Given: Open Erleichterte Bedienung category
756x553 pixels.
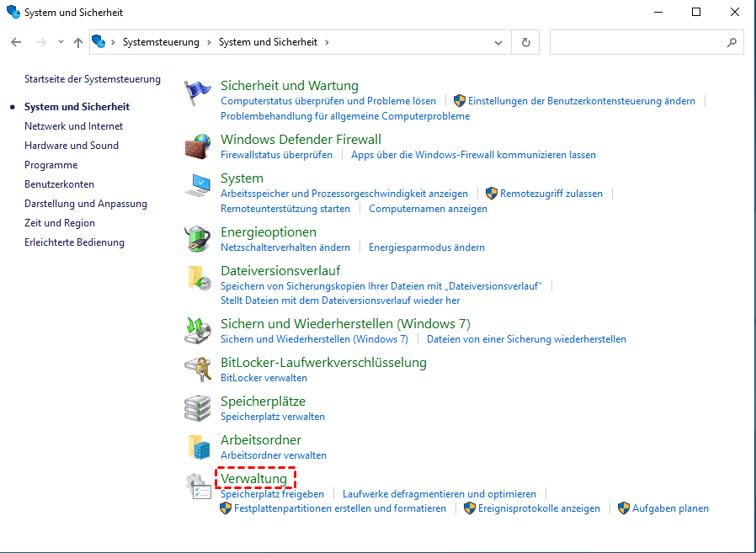Looking at the screenshot, I should (74, 242).
